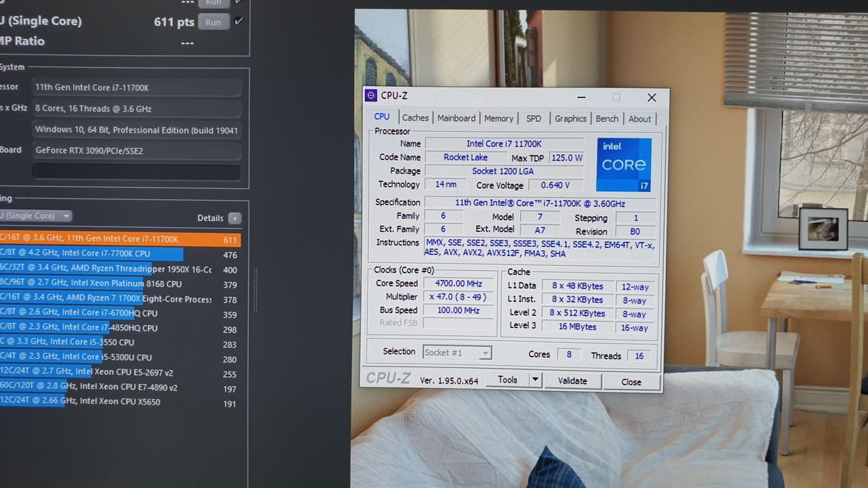
Task: Click the GeForce RTX 3090 field
Action: (136, 150)
